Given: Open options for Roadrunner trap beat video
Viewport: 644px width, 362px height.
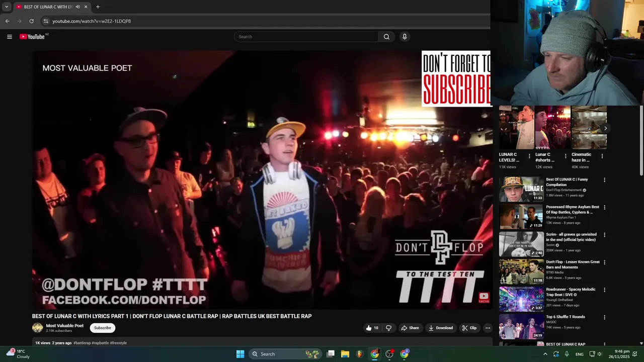Looking at the screenshot, I should tap(605, 290).
